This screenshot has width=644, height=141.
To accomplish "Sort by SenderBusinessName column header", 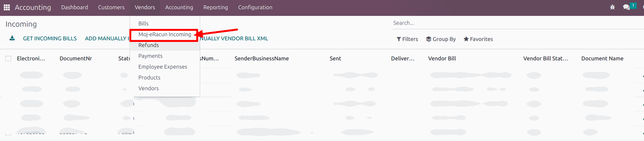I will 262,58.
